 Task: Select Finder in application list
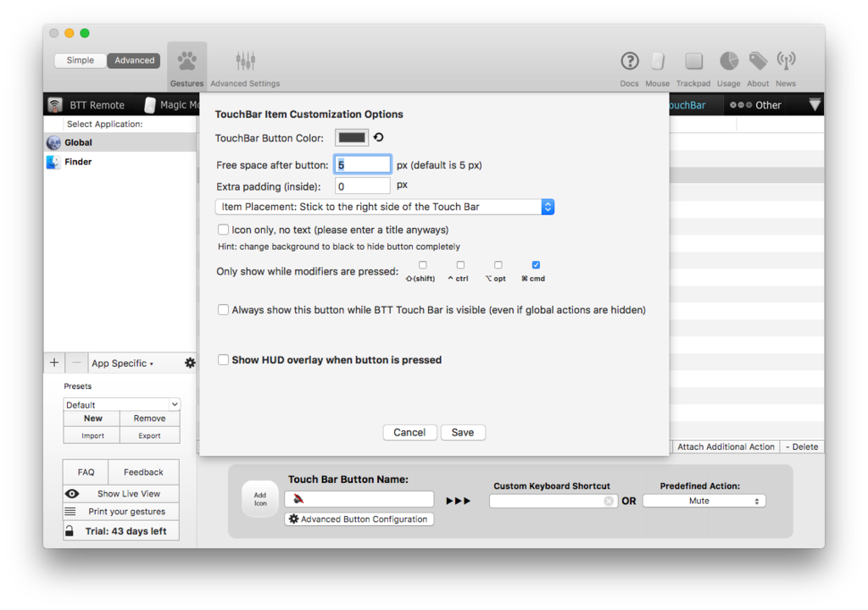tap(120, 162)
